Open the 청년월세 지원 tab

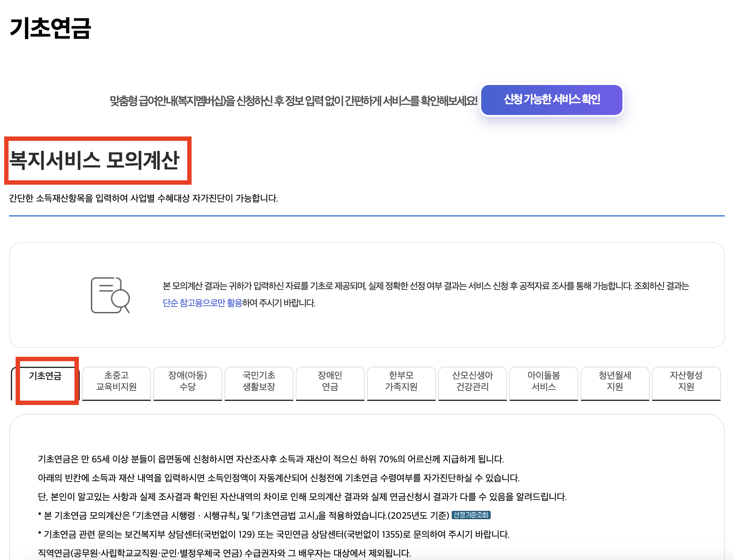(615, 381)
